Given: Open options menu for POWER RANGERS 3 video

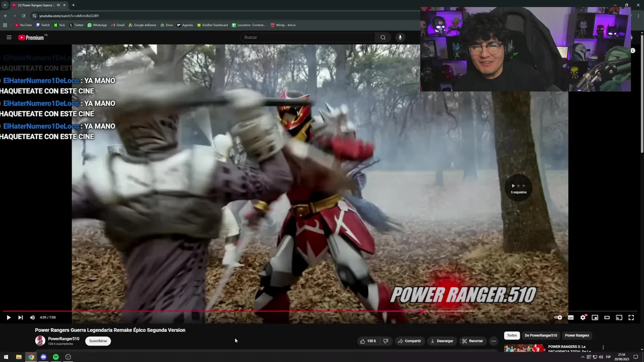Looking at the screenshot, I should [x=603, y=347].
